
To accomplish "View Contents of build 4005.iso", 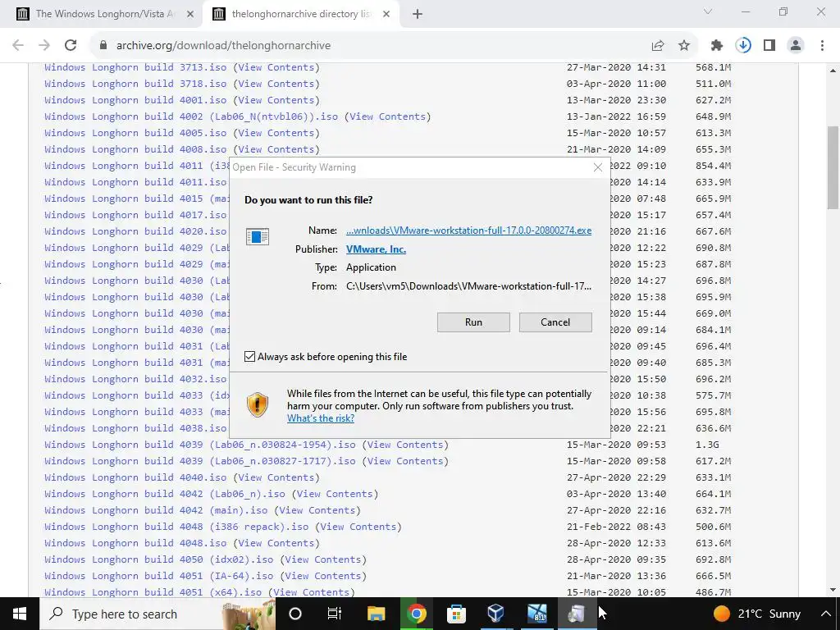I will coord(276,133).
